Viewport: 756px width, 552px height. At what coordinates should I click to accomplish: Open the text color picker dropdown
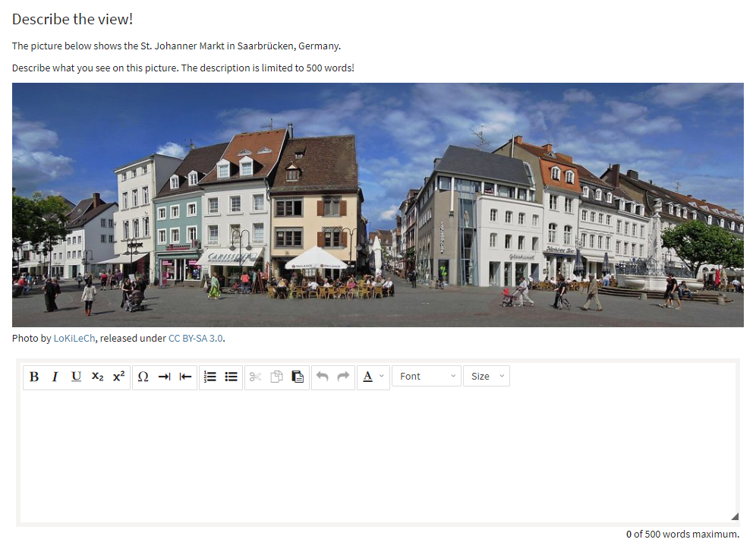click(x=373, y=377)
